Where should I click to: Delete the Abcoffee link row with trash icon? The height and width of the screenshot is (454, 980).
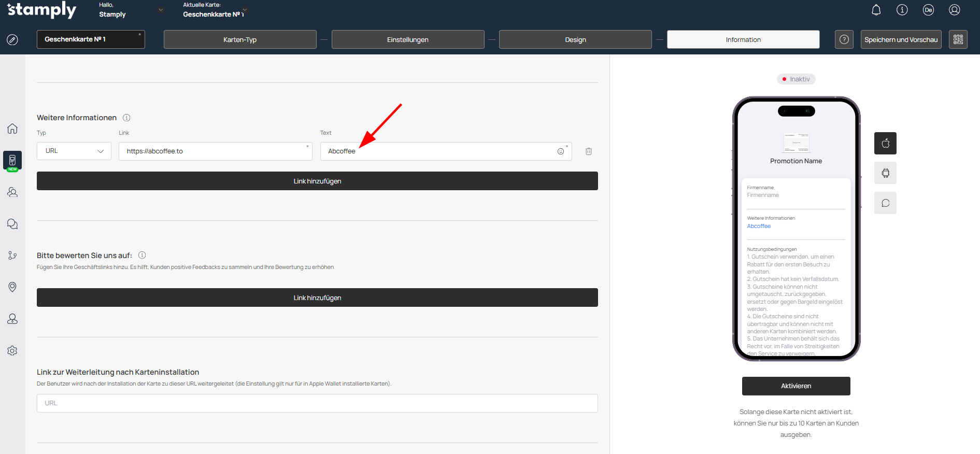[589, 151]
